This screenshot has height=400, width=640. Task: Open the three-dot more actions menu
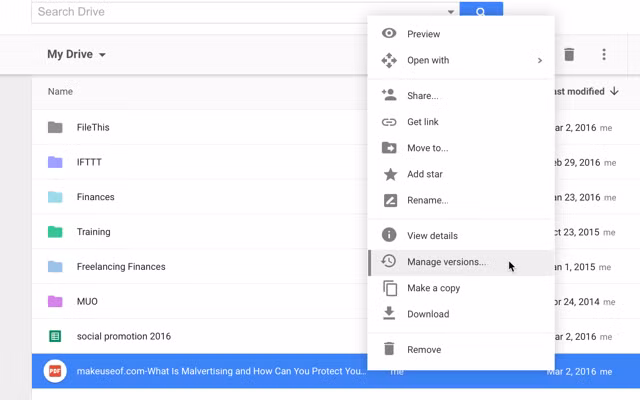604,54
